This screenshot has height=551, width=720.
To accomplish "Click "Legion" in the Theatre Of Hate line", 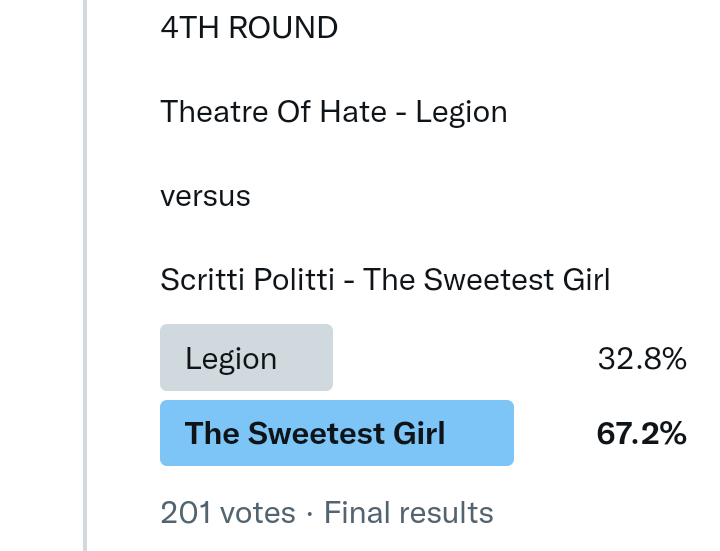I will (x=461, y=112).
